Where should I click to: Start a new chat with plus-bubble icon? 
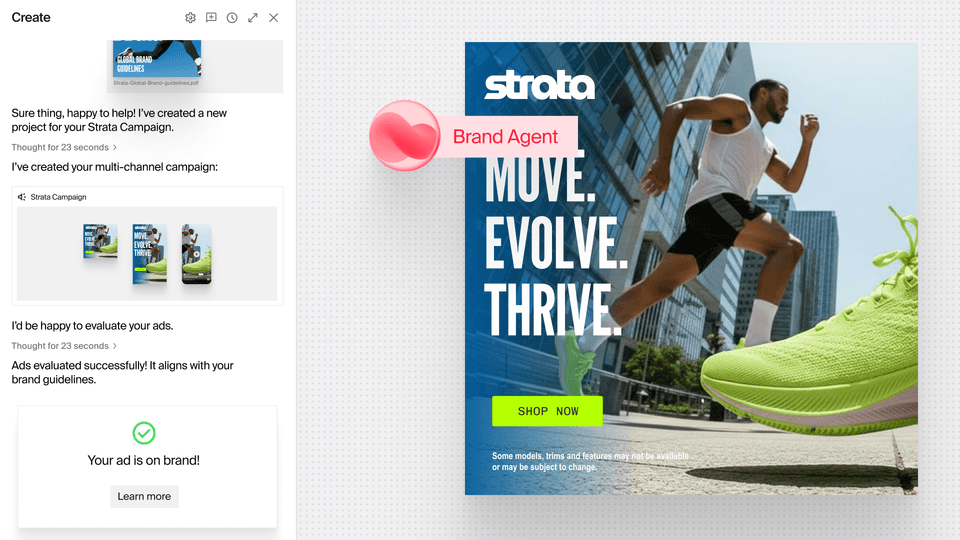click(x=211, y=18)
